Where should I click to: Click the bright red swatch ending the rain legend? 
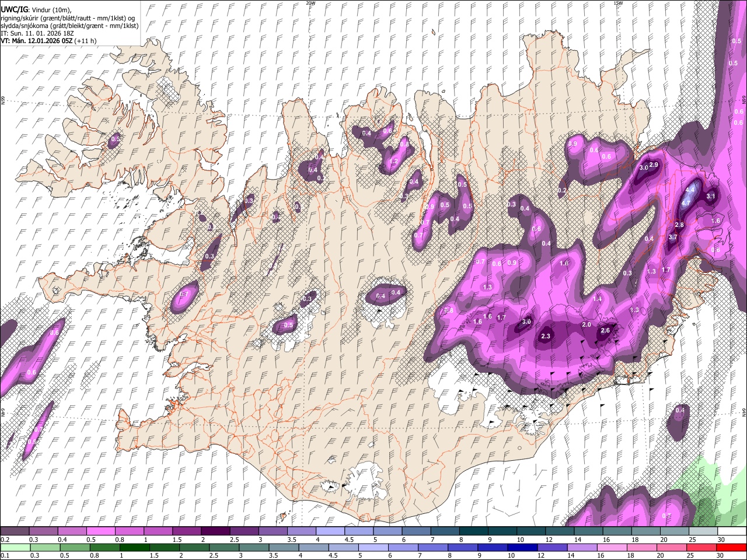(x=731, y=547)
